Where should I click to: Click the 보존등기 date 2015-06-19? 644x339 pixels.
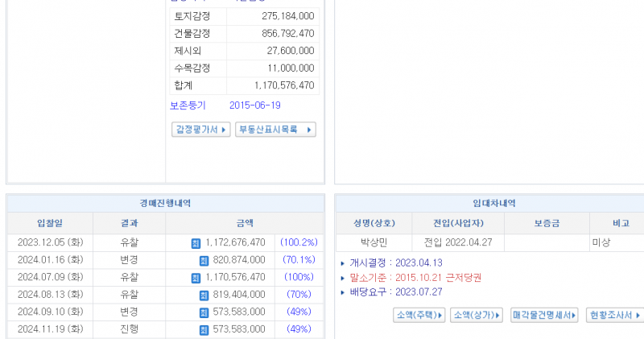pyautogui.click(x=254, y=105)
